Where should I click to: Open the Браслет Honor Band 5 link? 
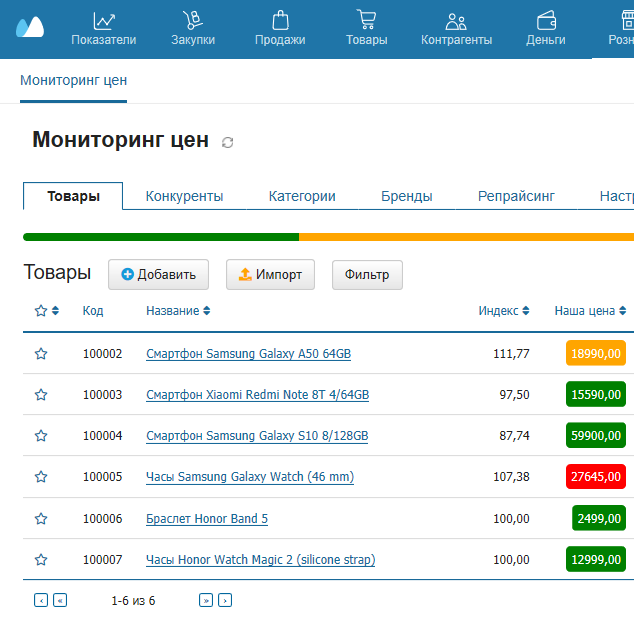coord(207,519)
